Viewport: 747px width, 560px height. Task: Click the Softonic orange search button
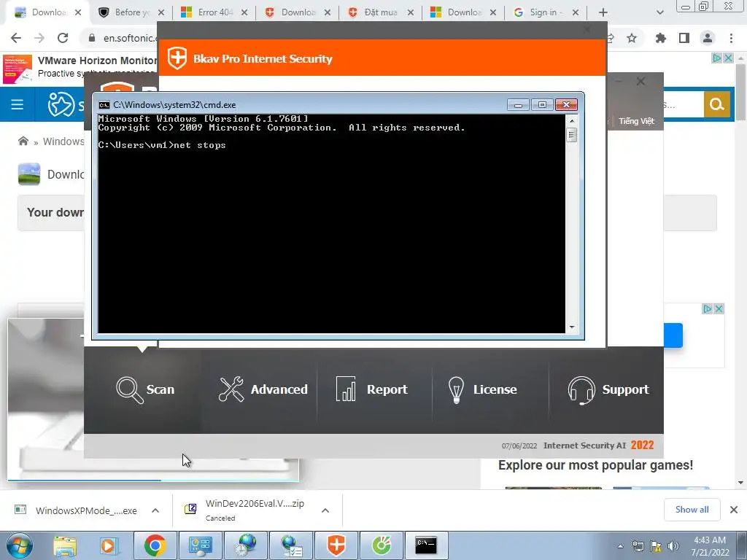pyautogui.click(x=717, y=104)
